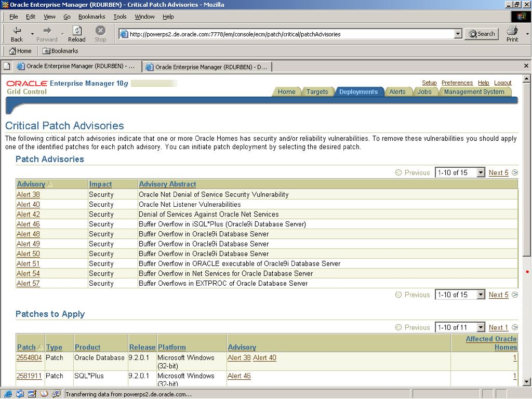This screenshot has width=532, height=399.
Task: Click the Setup link
Action: [x=429, y=83]
